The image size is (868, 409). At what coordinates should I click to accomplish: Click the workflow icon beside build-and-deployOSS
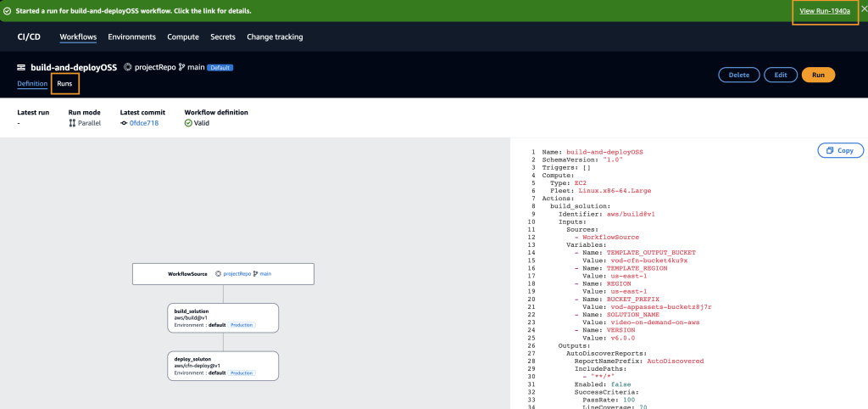[21, 68]
